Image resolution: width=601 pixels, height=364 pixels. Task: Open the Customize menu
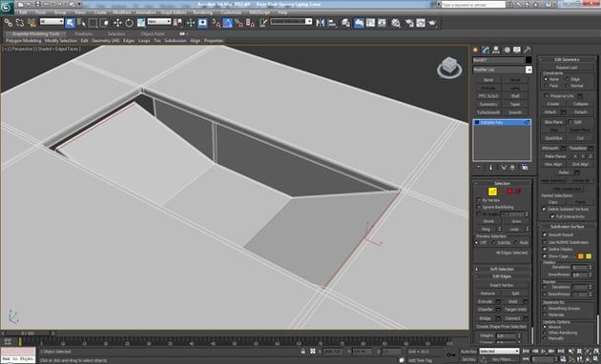tap(231, 12)
